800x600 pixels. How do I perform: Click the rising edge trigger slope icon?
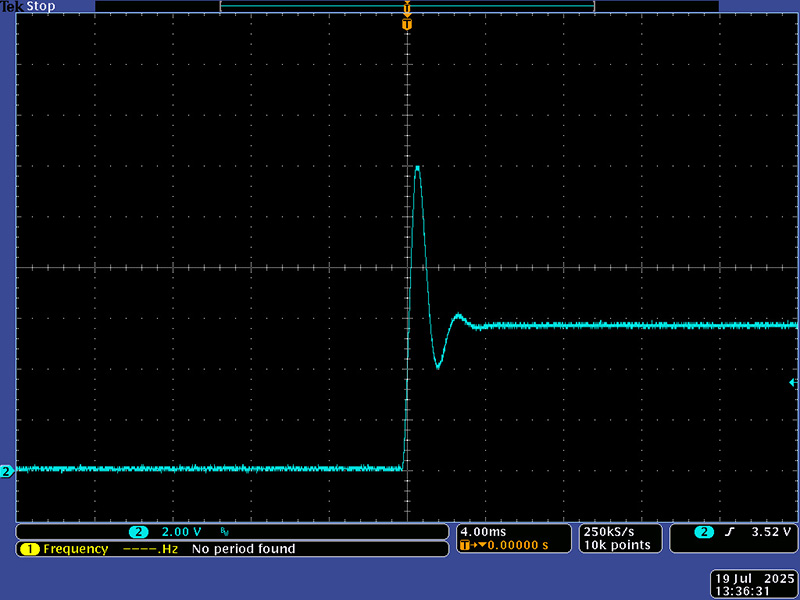(729, 532)
